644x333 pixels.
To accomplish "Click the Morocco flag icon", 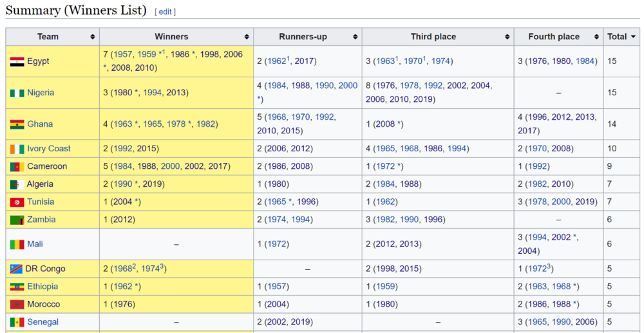I will click(17, 304).
